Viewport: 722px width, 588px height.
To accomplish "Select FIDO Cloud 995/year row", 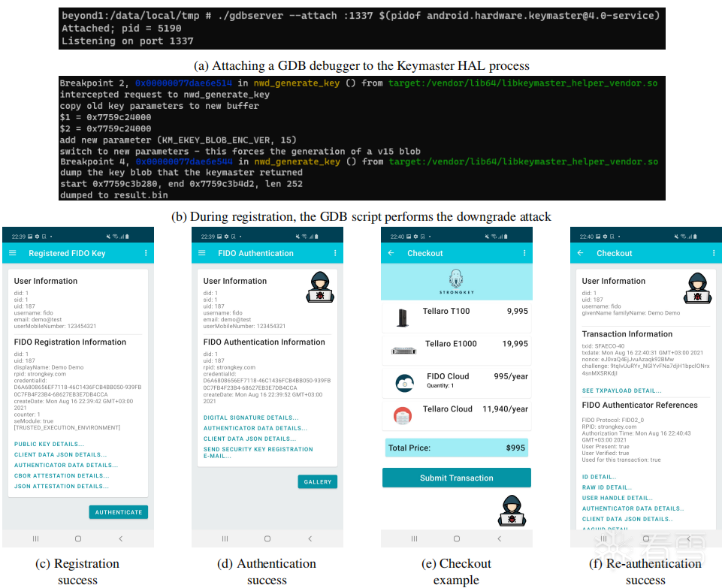I will (x=457, y=383).
